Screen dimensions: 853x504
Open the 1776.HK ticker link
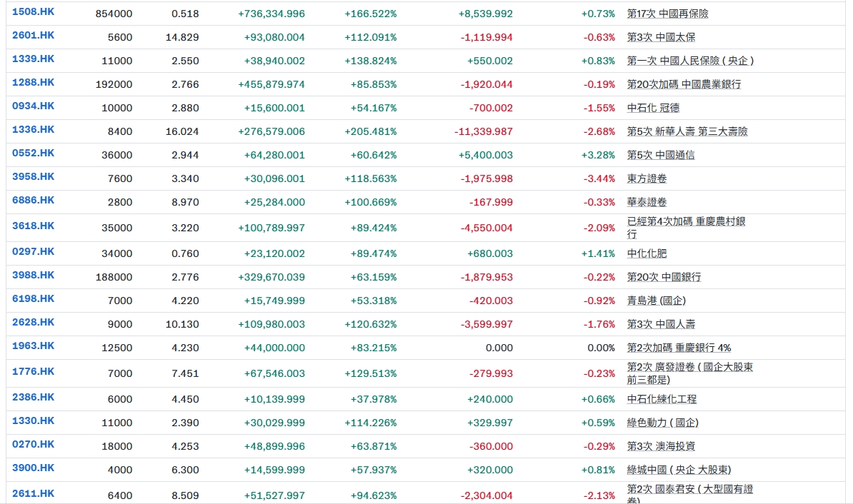tap(33, 371)
